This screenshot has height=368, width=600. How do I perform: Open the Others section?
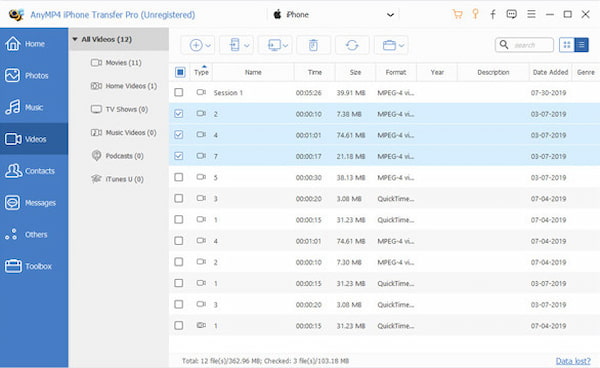[x=34, y=234]
